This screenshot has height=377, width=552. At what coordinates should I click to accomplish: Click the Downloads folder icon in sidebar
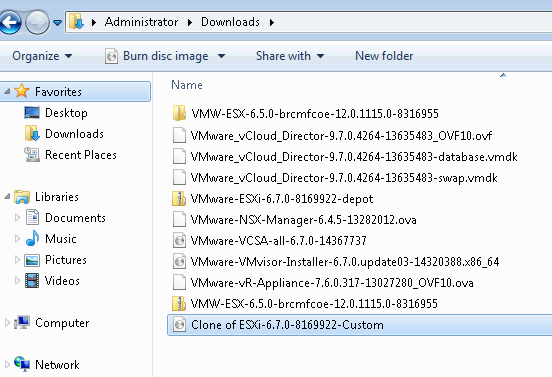32,133
